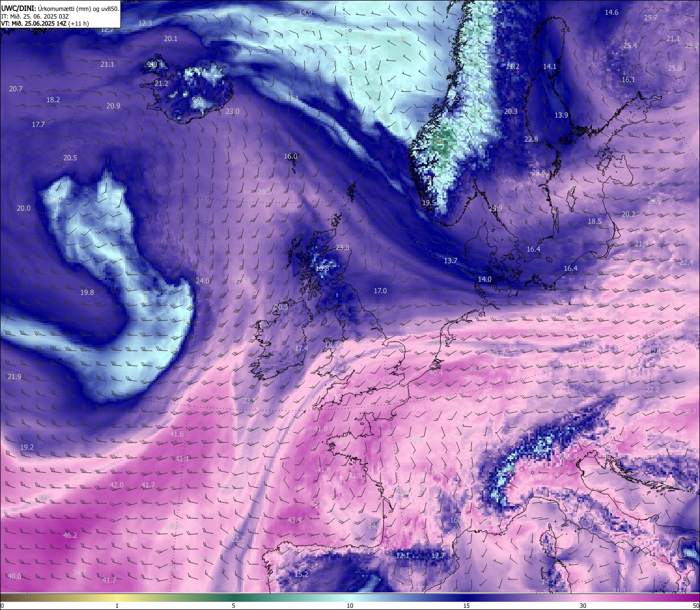Click the 40.0 value label
Screen dimensions: 700x610
(x=14, y=576)
